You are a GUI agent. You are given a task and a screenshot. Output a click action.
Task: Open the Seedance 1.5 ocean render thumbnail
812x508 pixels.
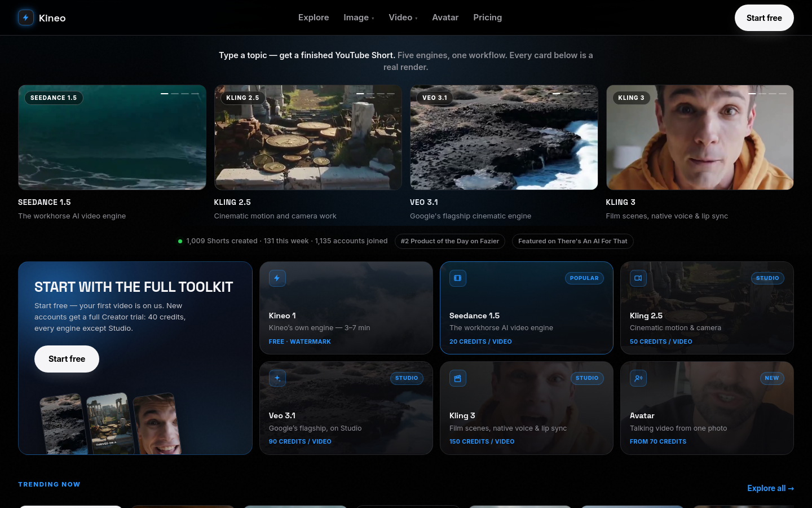pyautogui.click(x=112, y=138)
